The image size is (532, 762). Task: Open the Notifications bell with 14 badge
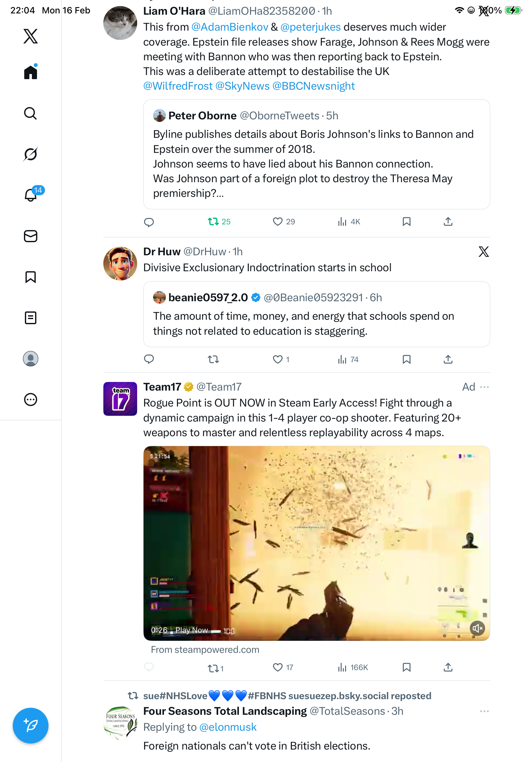[x=31, y=195]
